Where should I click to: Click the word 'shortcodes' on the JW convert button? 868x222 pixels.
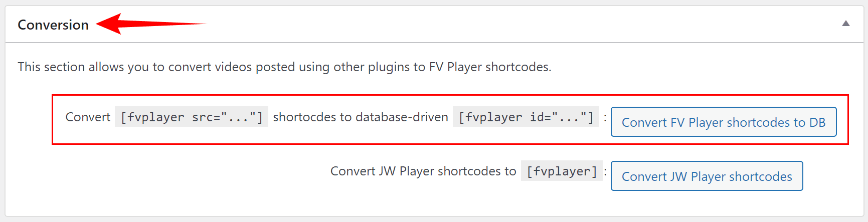[760, 176]
